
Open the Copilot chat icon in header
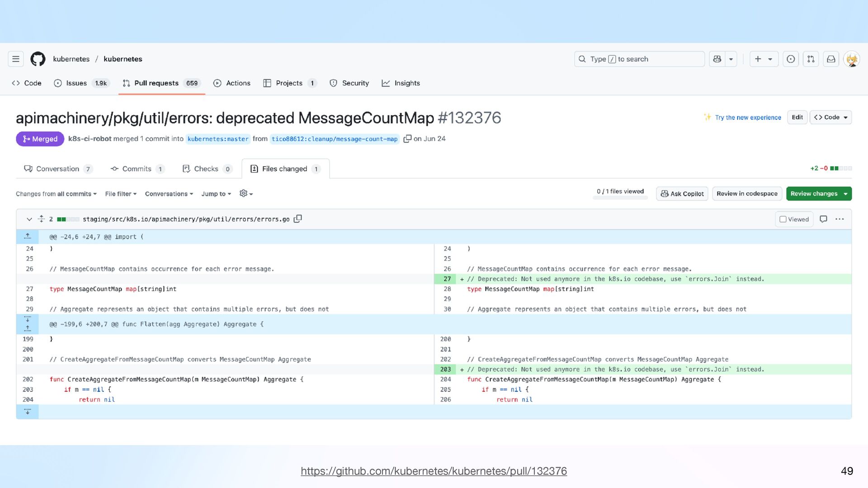tap(717, 59)
